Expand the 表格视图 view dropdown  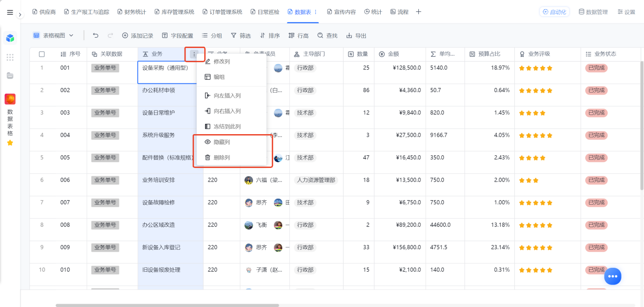click(x=53, y=35)
